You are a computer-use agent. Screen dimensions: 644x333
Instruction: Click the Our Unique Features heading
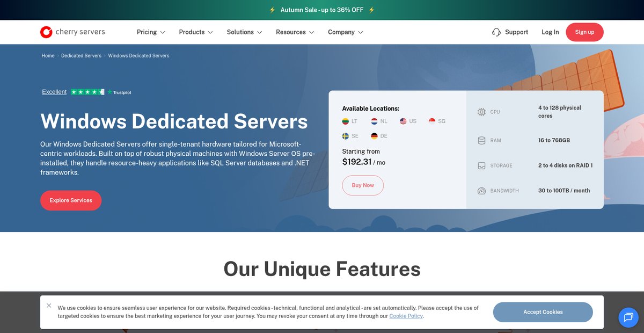322,269
